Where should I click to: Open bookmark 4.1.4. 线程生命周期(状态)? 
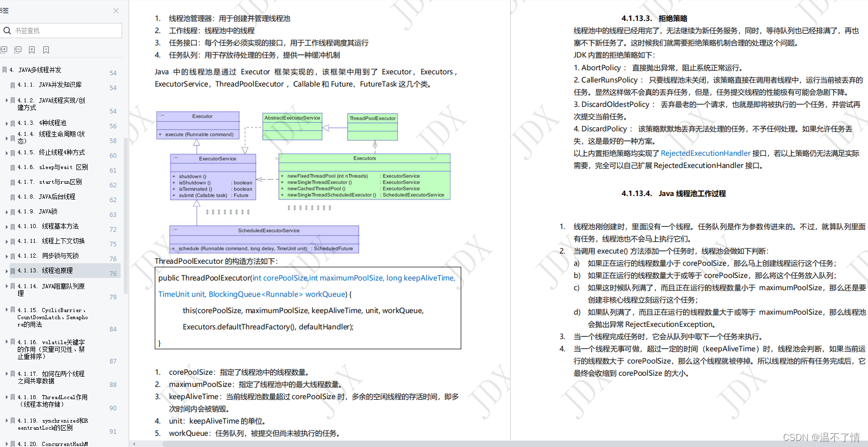coord(51,137)
